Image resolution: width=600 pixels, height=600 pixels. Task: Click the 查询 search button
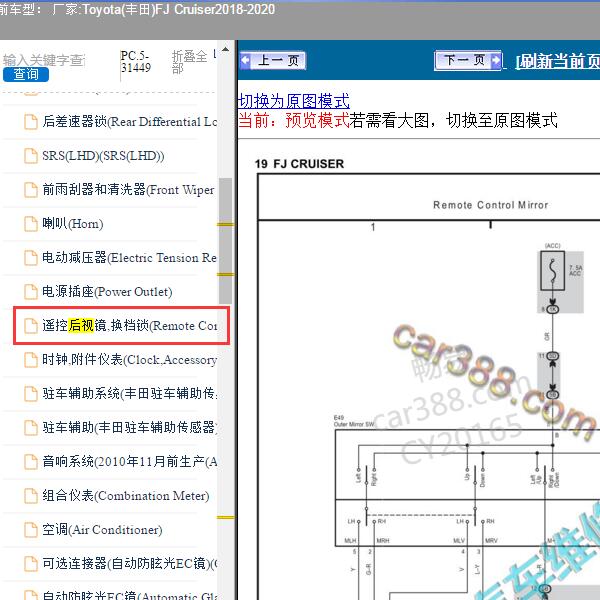click(x=26, y=74)
